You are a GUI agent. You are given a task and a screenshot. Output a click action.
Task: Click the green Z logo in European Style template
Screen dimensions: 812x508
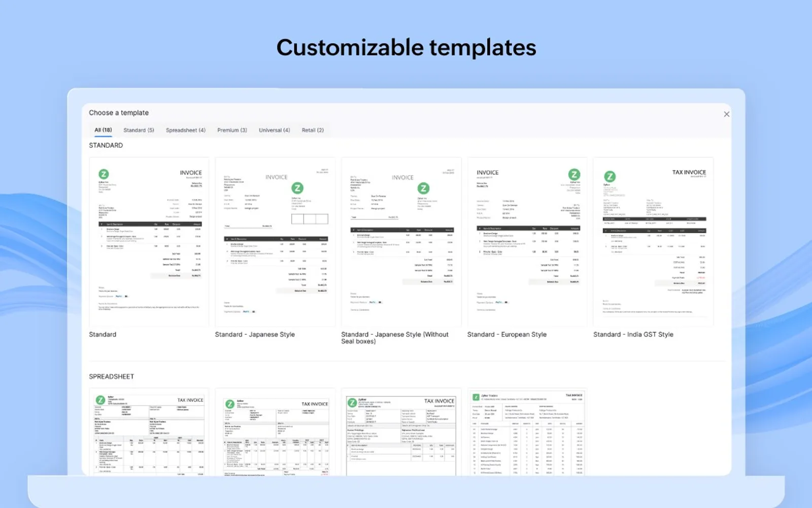[x=574, y=174]
